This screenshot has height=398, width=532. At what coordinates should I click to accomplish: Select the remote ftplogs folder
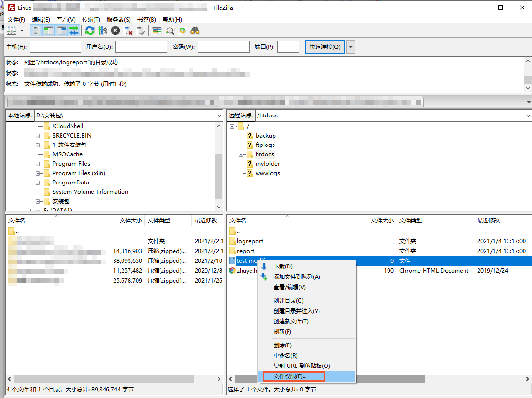point(265,145)
